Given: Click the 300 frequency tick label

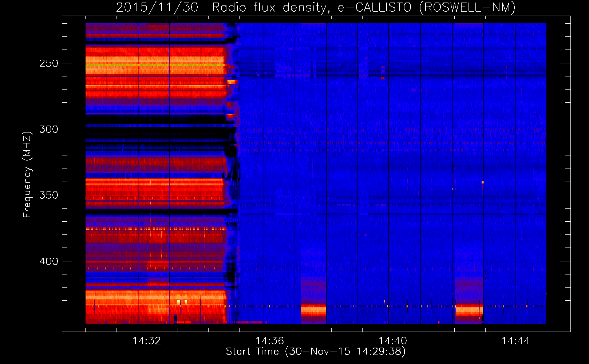Looking at the screenshot, I should coord(49,129).
